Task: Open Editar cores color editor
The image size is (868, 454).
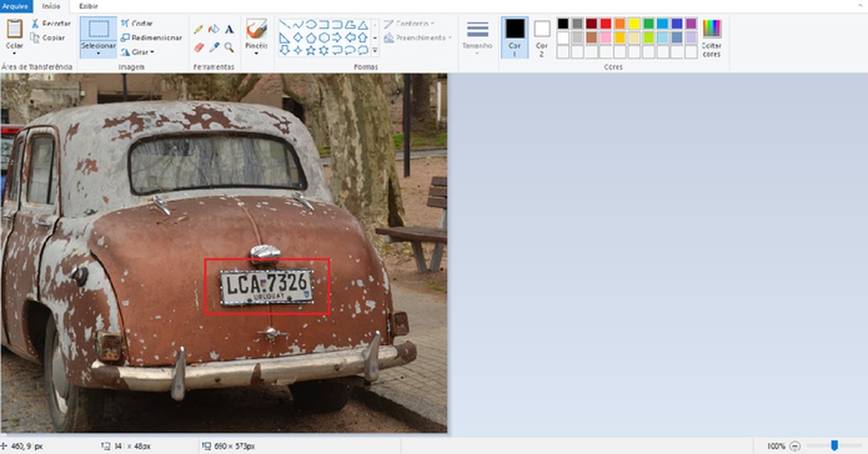Action: [x=711, y=37]
